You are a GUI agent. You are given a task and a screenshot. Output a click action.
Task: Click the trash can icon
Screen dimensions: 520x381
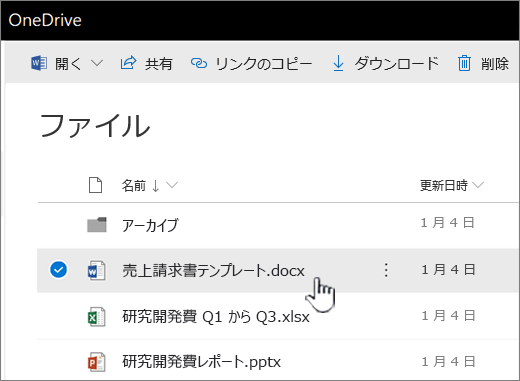[464, 63]
